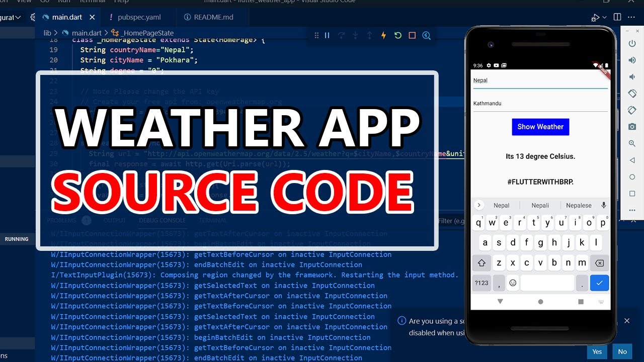The height and width of the screenshot is (362, 644).
Task: Tap the keyboard switcher icon
Action: (601, 302)
